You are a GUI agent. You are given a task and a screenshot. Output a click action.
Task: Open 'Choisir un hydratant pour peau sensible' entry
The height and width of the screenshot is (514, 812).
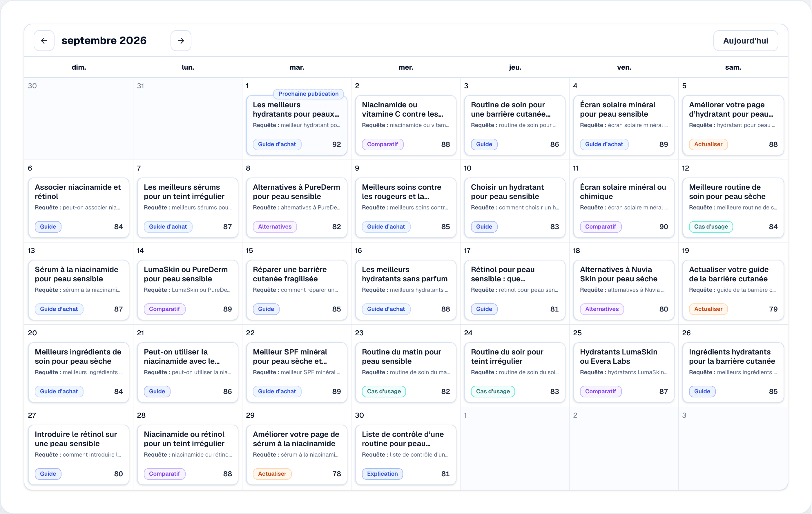tap(514, 207)
